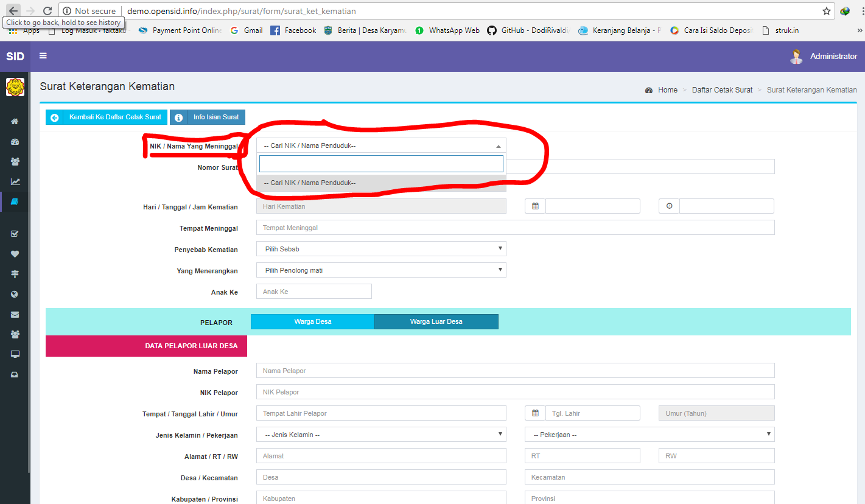865x504 pixels.
Task: Open the Gmail bookmark
Action: pos(247,30)
